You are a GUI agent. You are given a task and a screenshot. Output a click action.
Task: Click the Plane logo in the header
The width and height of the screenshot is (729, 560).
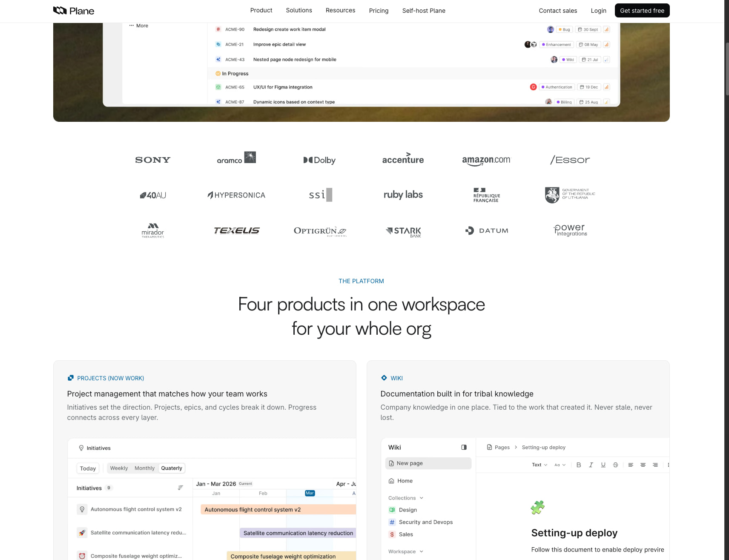[73, 11]
